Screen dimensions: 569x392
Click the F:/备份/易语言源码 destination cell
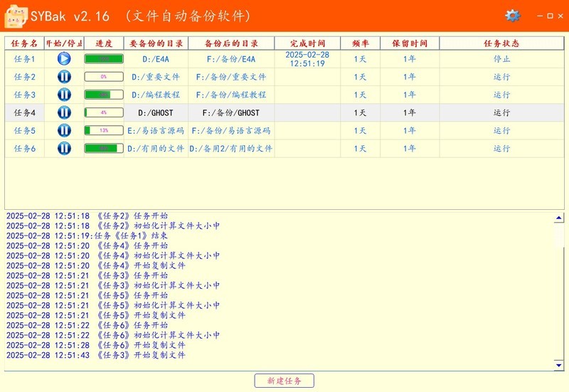tap(231, 130)
